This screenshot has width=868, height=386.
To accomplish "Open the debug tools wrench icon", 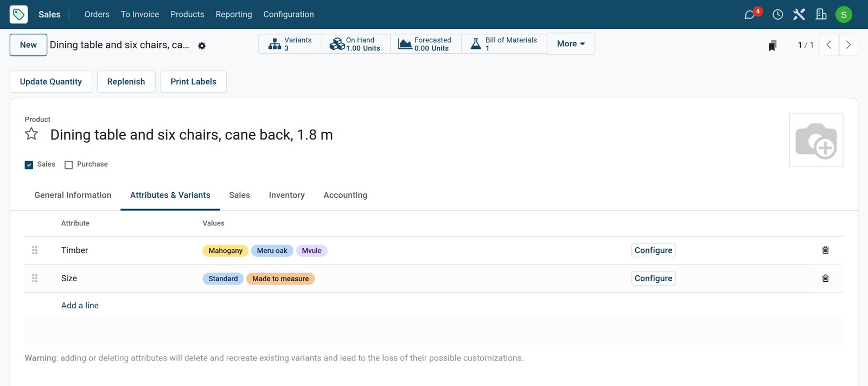I will (799, 15).
